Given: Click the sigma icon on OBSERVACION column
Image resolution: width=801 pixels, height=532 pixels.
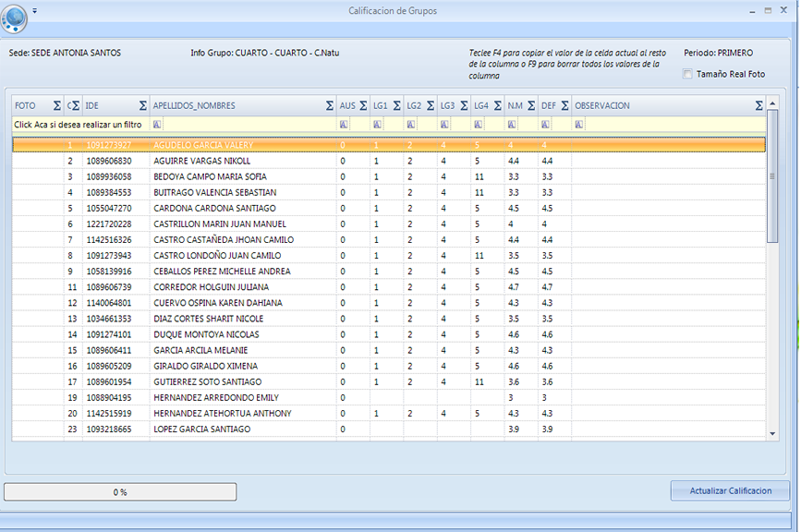Looking at the screenshot, I should click(759, 106).
